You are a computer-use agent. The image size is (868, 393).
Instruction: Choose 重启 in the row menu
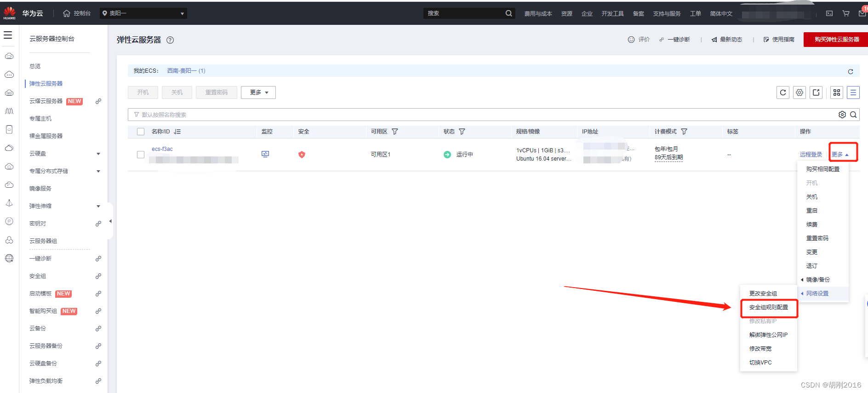812,211
